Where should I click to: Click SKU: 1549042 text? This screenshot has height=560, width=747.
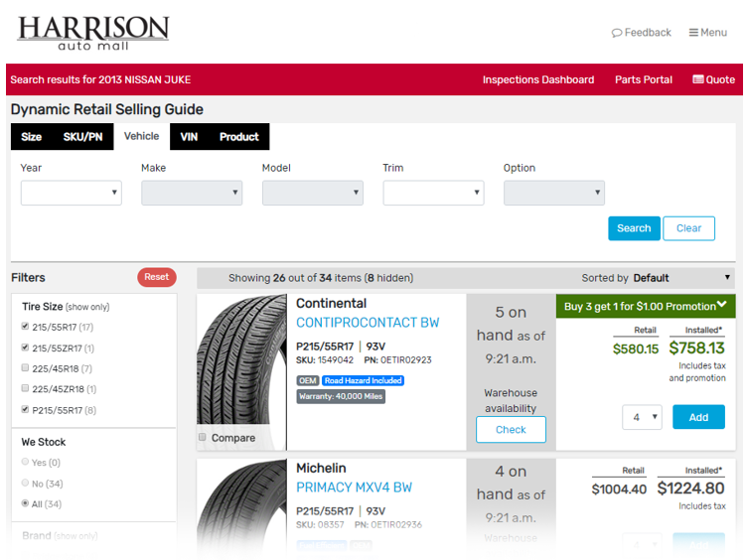point(325,360)
